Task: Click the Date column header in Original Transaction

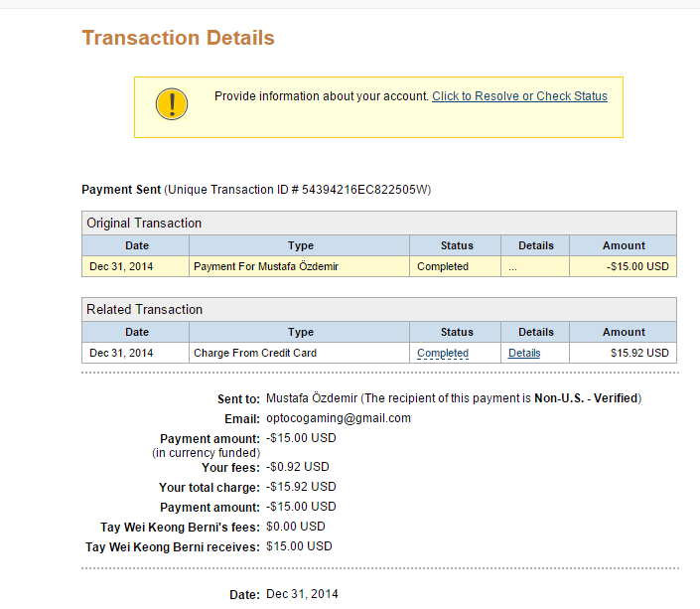Action: [136, 245]
